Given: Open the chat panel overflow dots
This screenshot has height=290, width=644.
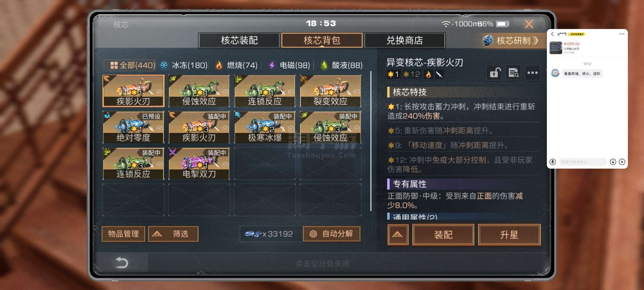Looking at the screenshot, I should point(622,34).
